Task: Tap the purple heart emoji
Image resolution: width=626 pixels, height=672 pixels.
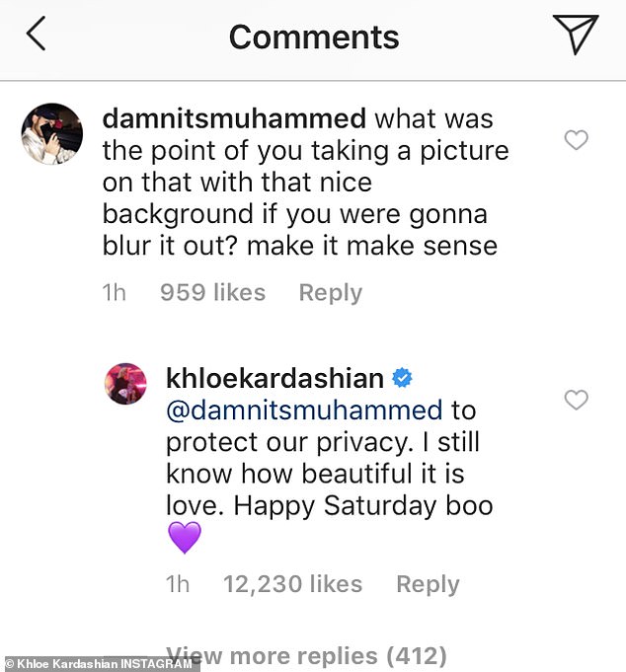Action: pos(185,538)
